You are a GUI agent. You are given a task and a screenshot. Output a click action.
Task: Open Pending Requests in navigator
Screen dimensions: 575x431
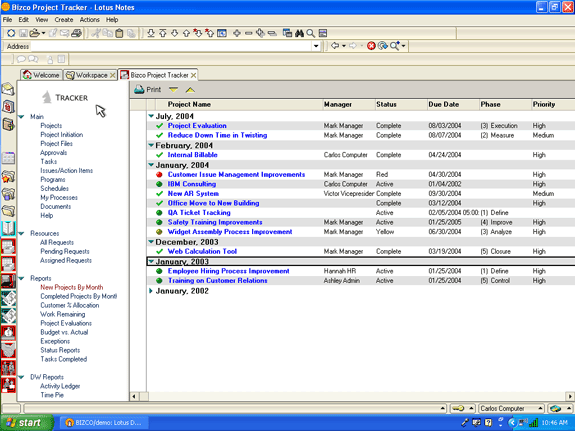tap(65, 251)
